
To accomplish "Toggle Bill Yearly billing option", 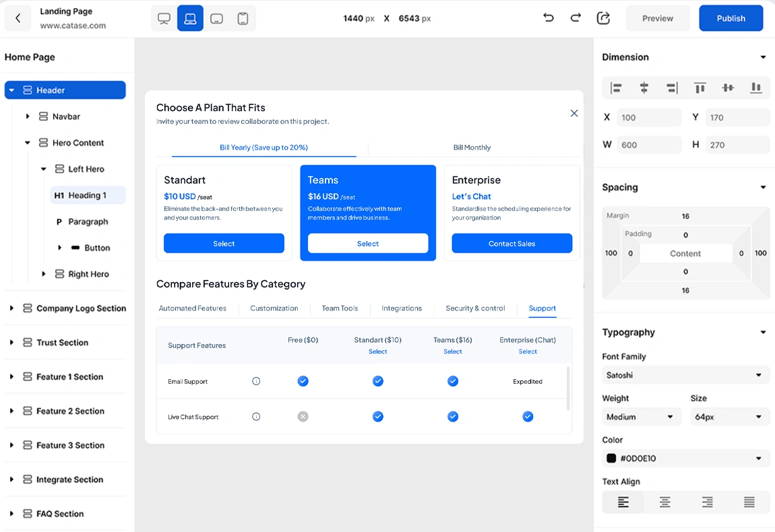I will [263, 147].
